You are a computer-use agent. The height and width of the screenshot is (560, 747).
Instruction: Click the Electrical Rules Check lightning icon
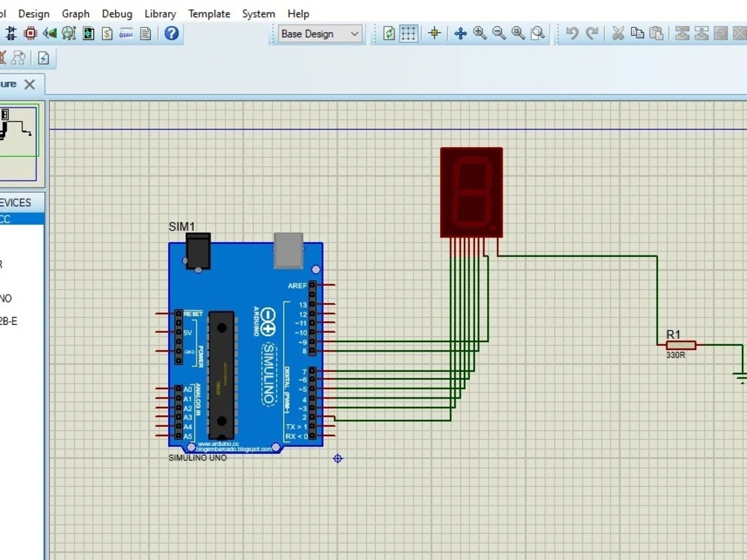click(43, 58)
